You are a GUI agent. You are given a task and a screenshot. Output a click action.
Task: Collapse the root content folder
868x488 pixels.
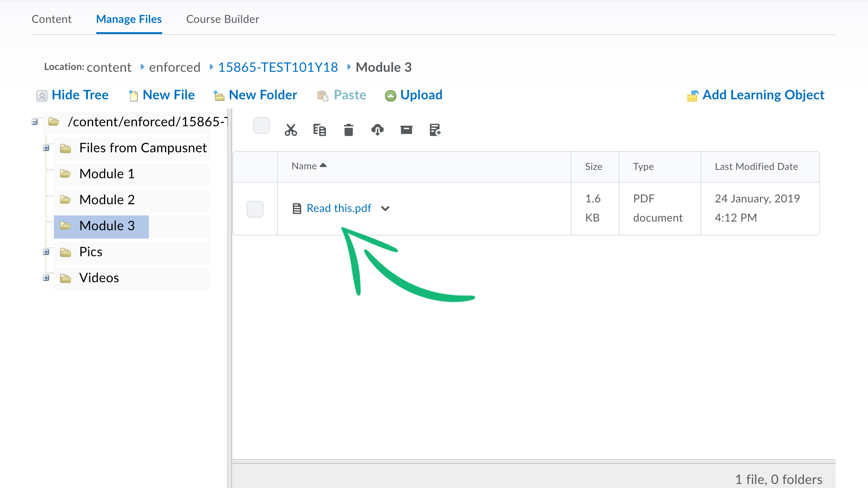pos(34,122)
